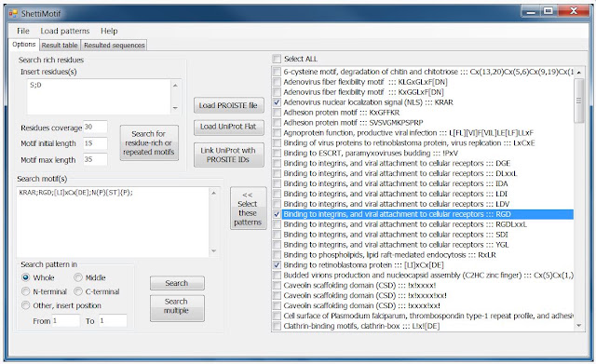Check Binding to integrins YGL checkbox
This screenshot has height=364, width=596.
click(277, 245)
